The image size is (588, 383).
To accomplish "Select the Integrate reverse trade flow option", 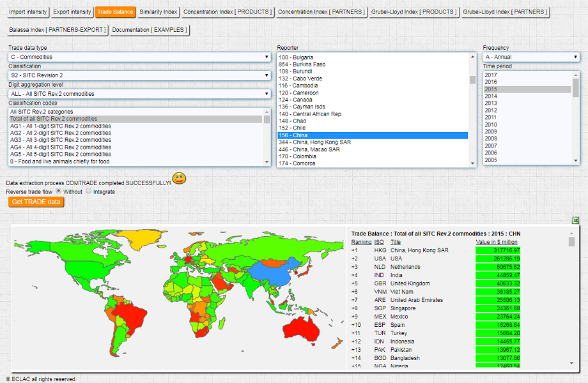I will point(89,191).
